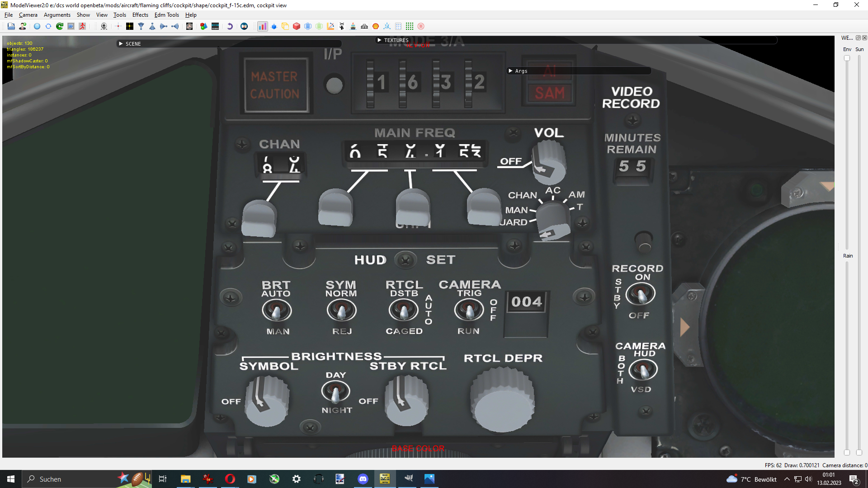868x488 pixels.
Task: Click the dotted square selection icon
Action: (398, 26)
